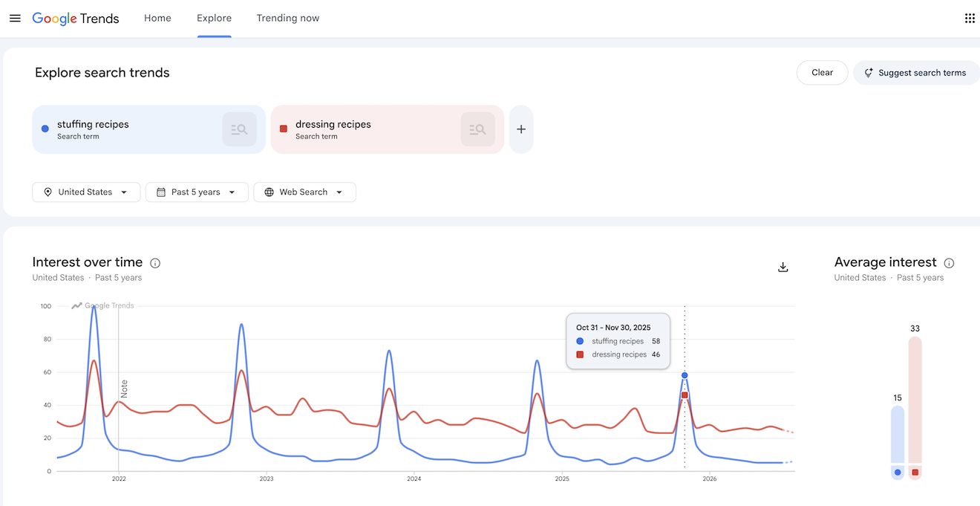Open the Web Search type dropdown
This screenshot has height=506, width=980.
tap(304, 192)
